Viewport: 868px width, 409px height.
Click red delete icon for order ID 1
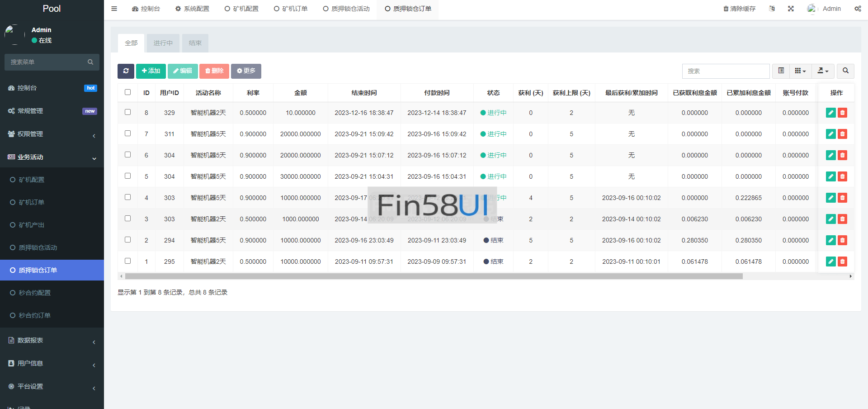(842, 262)
